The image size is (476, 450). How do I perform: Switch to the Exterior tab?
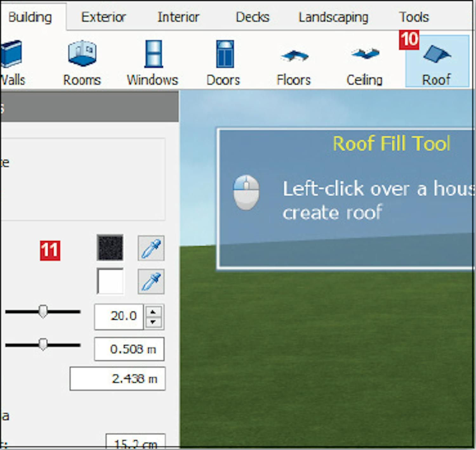coord(103,17)
